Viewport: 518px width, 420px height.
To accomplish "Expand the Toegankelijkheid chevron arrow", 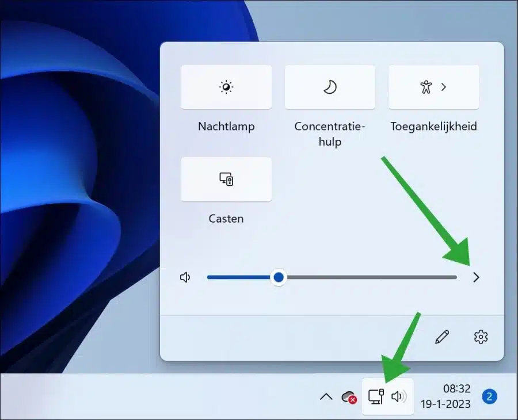I will coord(444,87).
